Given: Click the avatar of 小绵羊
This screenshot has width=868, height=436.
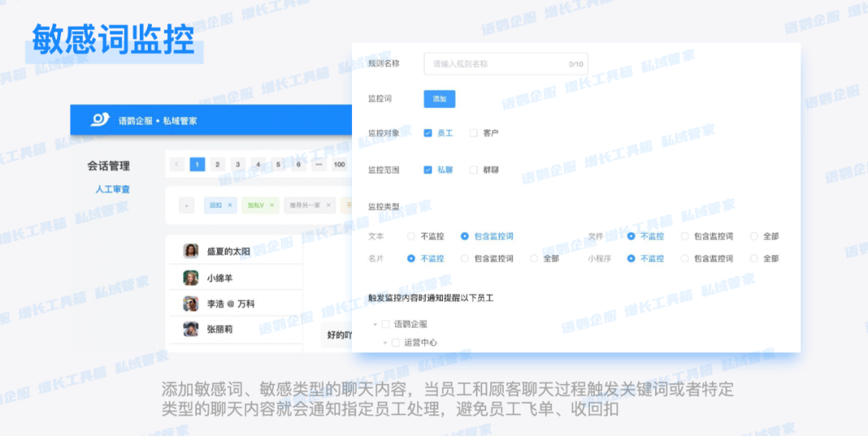Looking at the screenshot, I should (x=190, y=278).
